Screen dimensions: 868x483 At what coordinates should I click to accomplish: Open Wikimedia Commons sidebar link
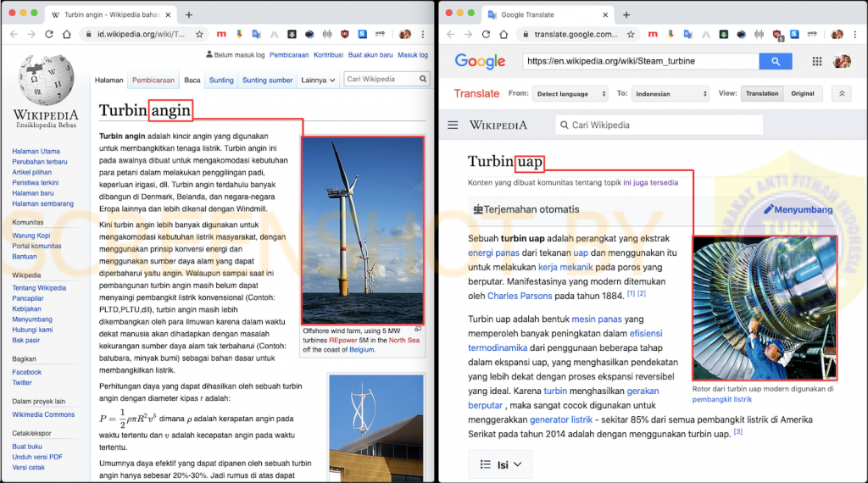(x=43, y=414)
